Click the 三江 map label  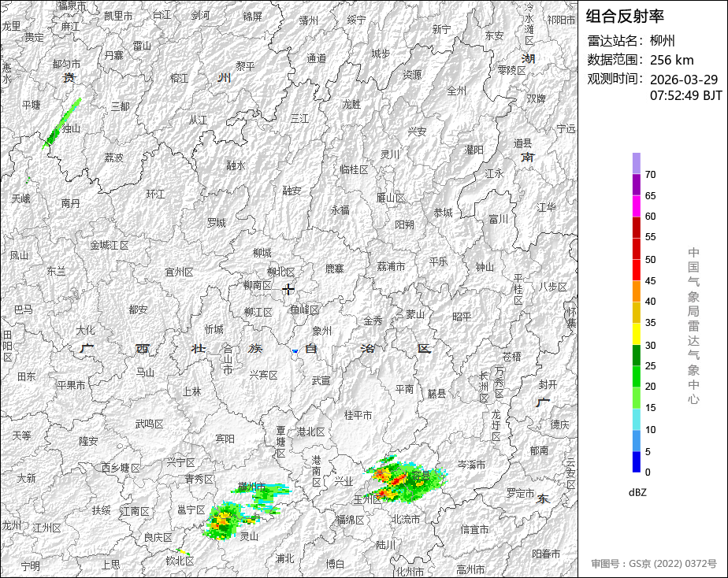[x=299, y=119]
